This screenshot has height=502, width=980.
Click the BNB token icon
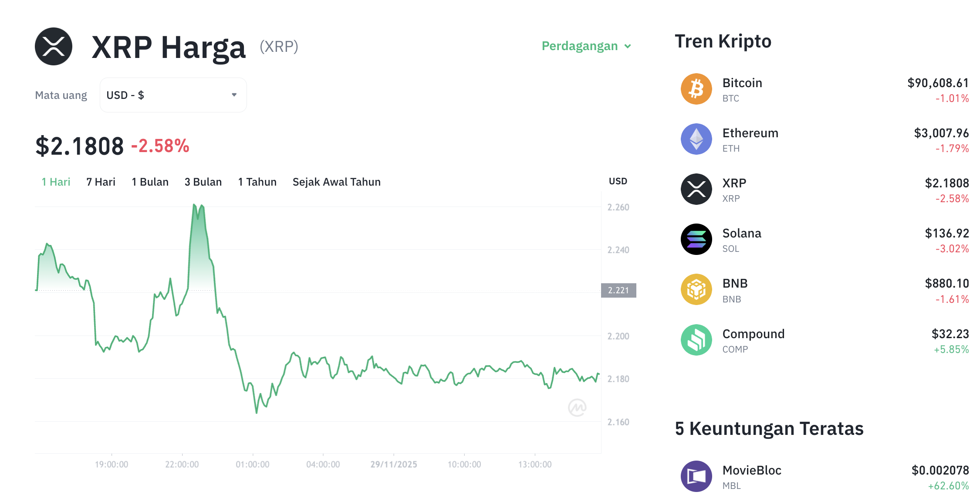(x=696, y=289)
